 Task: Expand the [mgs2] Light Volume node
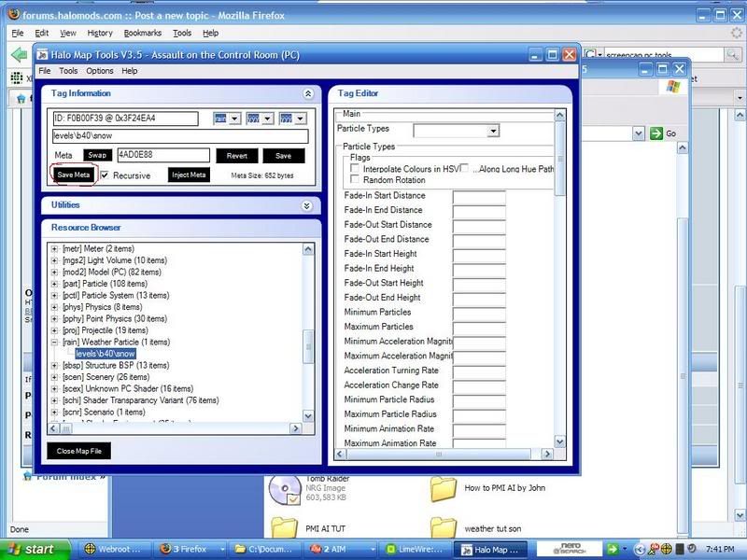(54, 260)
